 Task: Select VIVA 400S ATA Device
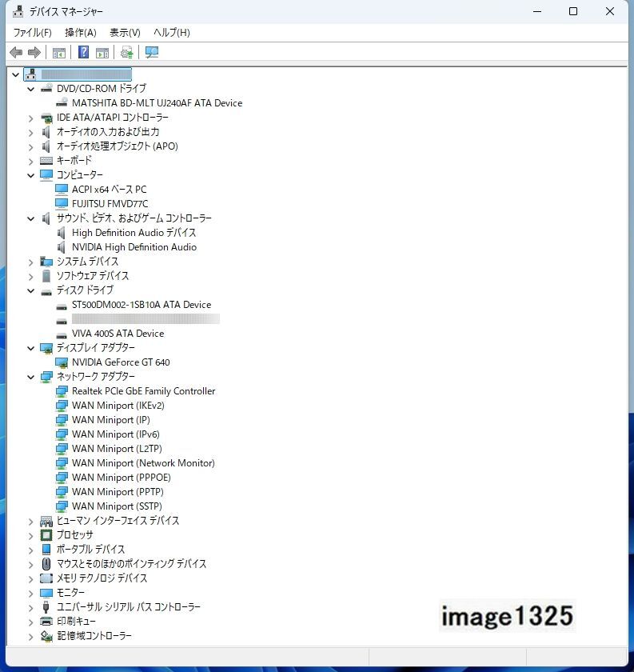point(118,334)
